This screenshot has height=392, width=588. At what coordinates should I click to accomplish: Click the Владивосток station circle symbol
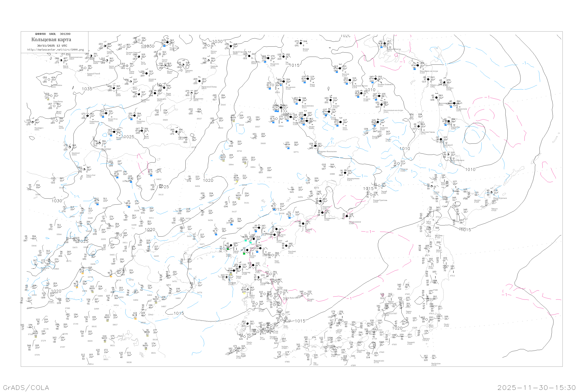click(322, 213)
